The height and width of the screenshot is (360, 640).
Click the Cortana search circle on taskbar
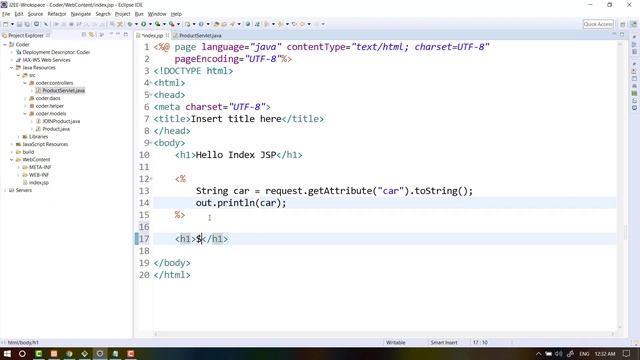coord(22,353)
